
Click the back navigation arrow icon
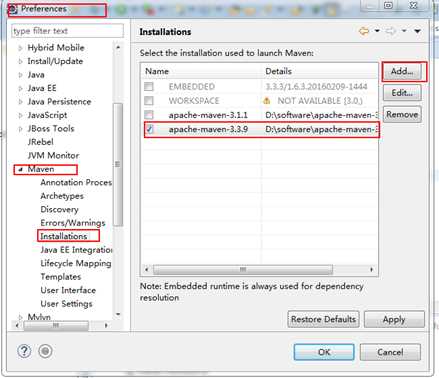tap(364, 31)
